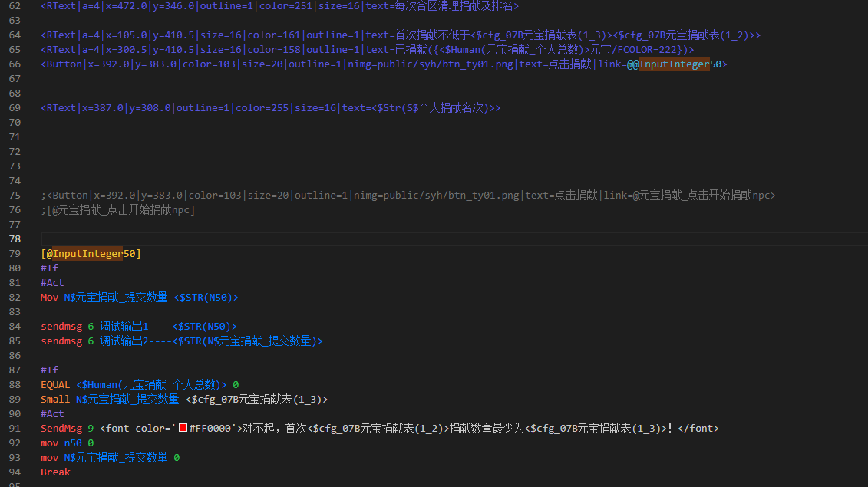Viewport: 868px width, 487px height.
Task: Select line number 64 in gutter
Action: (15, 35)
